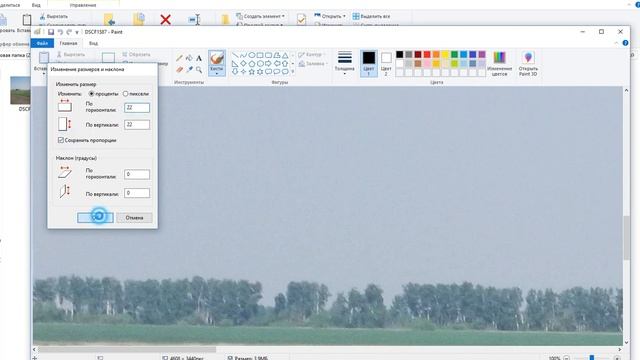Pick the Oval shape in Фигуры gallery

pos(252,55)
